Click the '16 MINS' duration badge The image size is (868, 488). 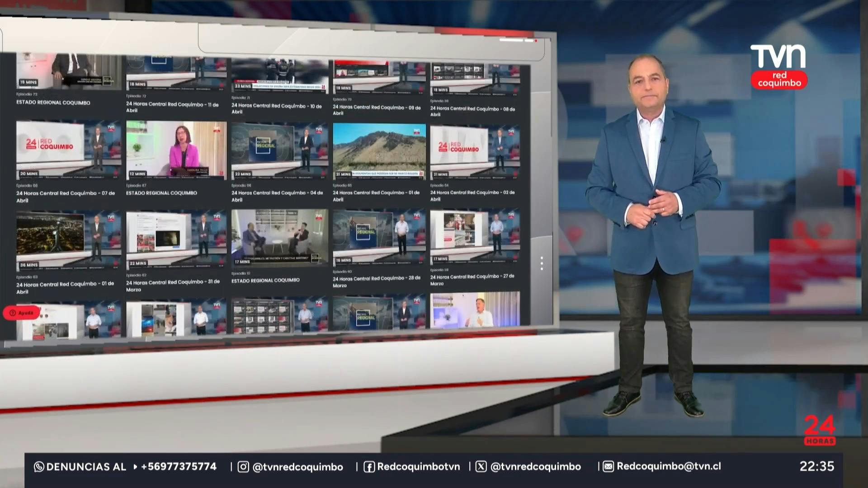coord(344,260)
